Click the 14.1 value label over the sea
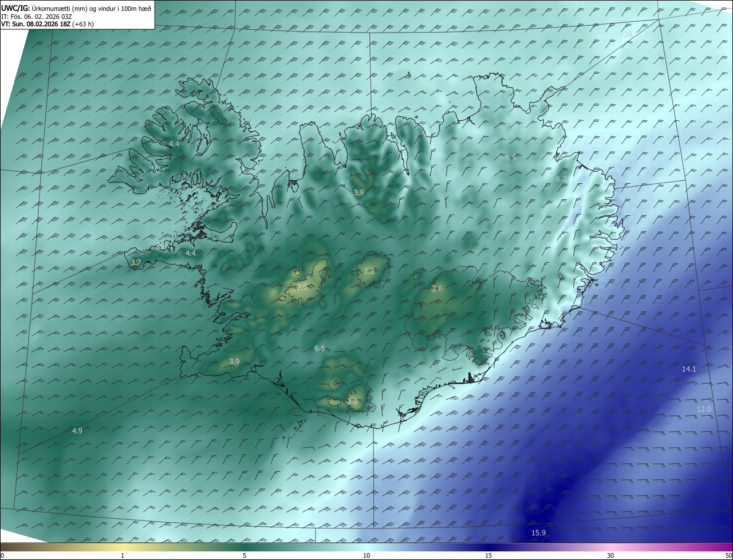733x560 pixels. coord(689,369)
